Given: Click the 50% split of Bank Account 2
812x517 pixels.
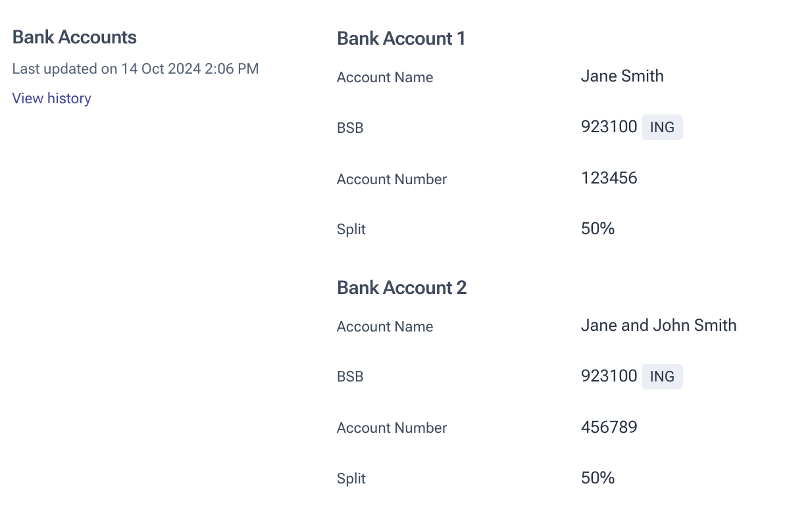Looking at the screenshot, I should [598, 478].
